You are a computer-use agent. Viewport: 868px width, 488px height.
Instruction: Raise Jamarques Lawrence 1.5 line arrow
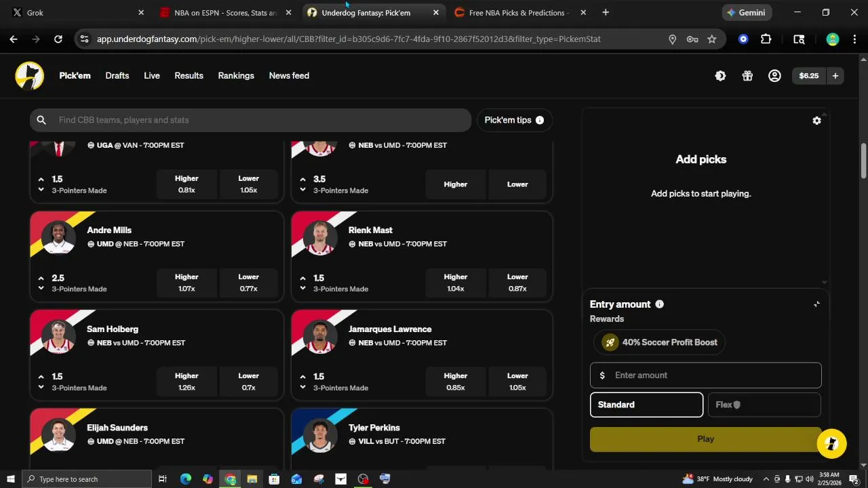pos(302,377)
